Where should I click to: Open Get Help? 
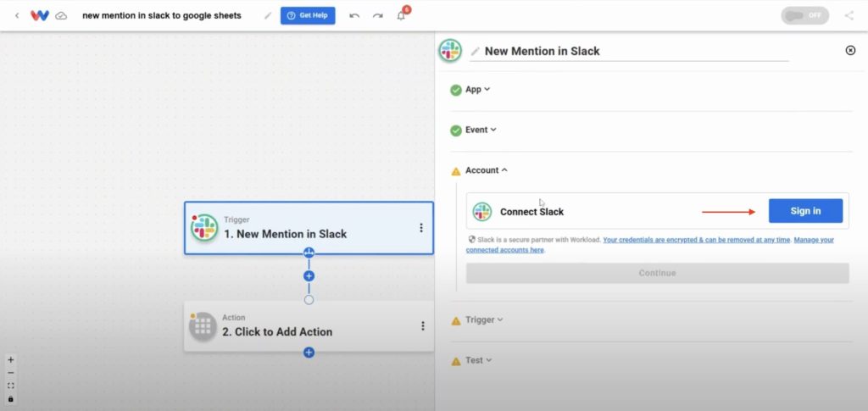click(x=308, y=15)
